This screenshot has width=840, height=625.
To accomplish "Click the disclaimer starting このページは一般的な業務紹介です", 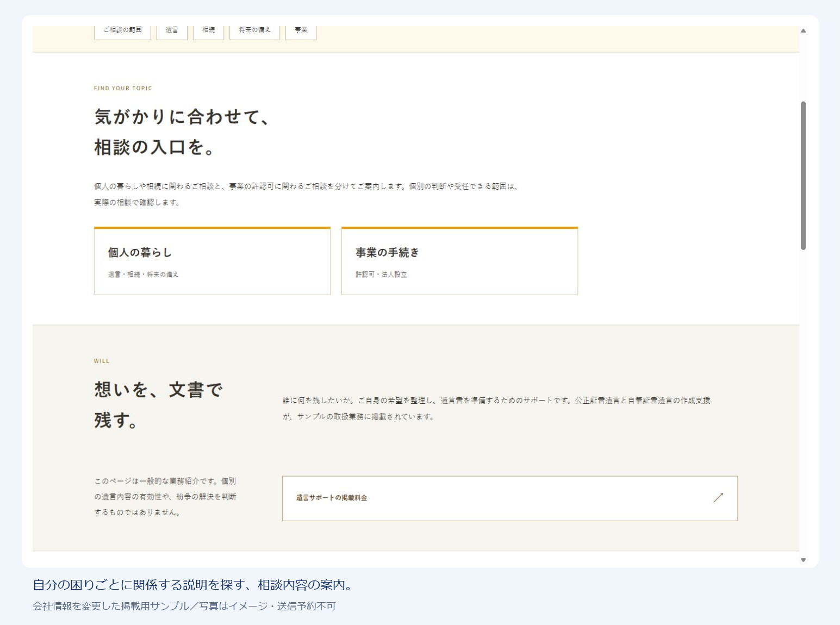I will coord(165,497).
